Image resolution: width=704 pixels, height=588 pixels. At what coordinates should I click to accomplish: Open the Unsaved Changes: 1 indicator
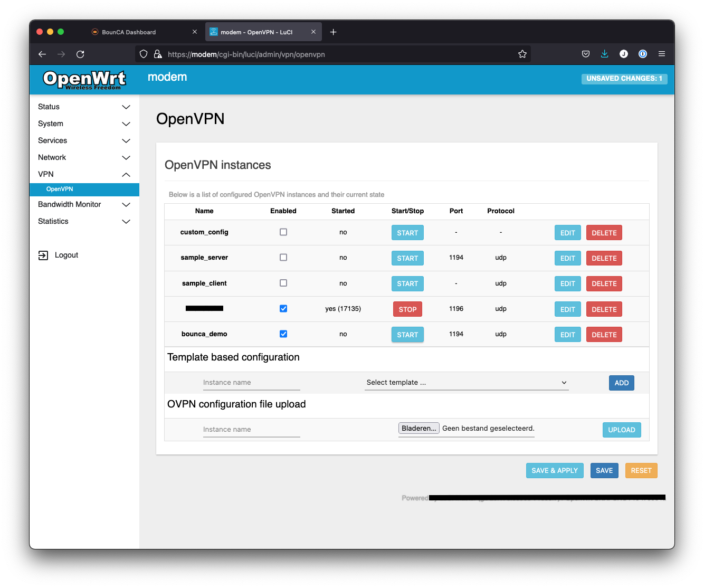(x=624, y=79)
